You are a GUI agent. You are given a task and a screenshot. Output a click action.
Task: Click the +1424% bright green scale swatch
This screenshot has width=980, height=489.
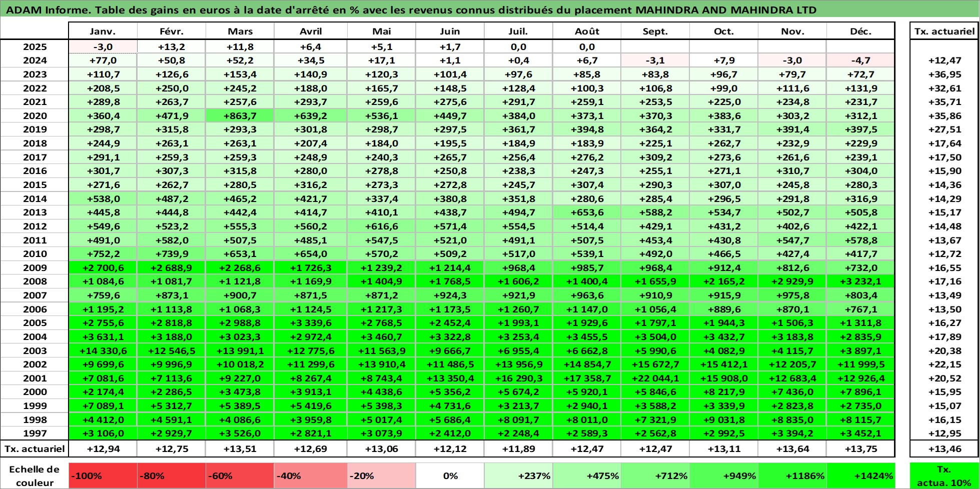860,476
